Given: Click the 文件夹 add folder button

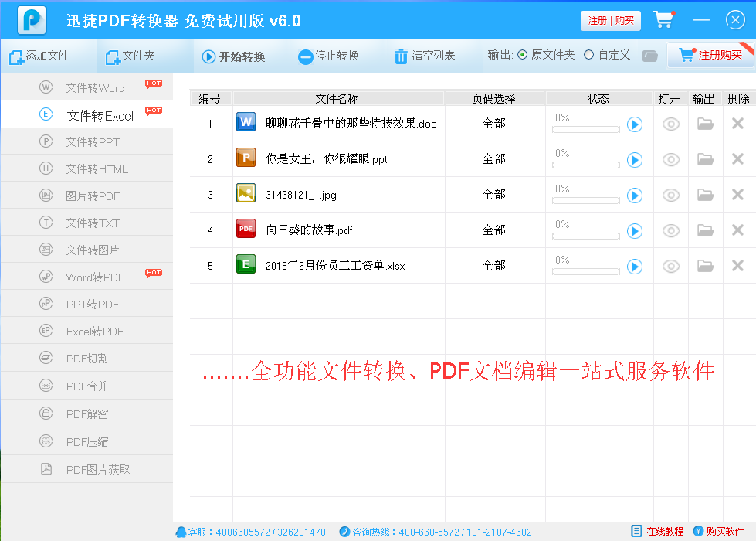Looking at the screenshot, I should (x=131, y=56).
